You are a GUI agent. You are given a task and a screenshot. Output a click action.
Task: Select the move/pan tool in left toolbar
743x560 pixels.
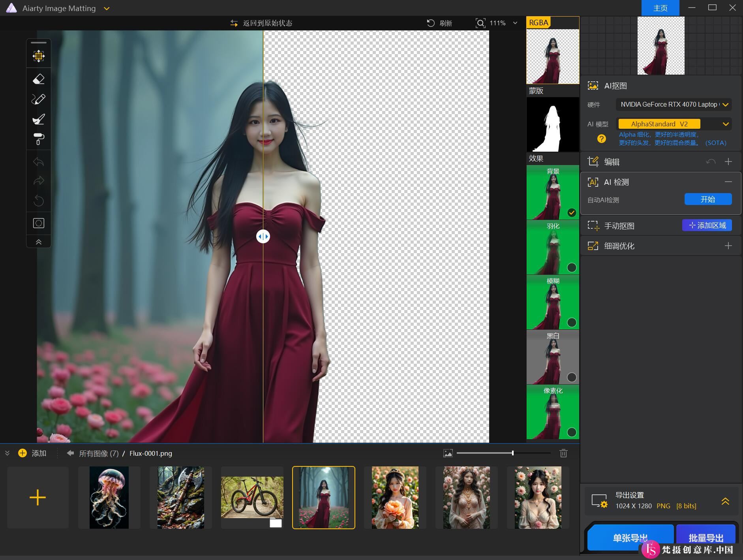[x=39, y=56]
